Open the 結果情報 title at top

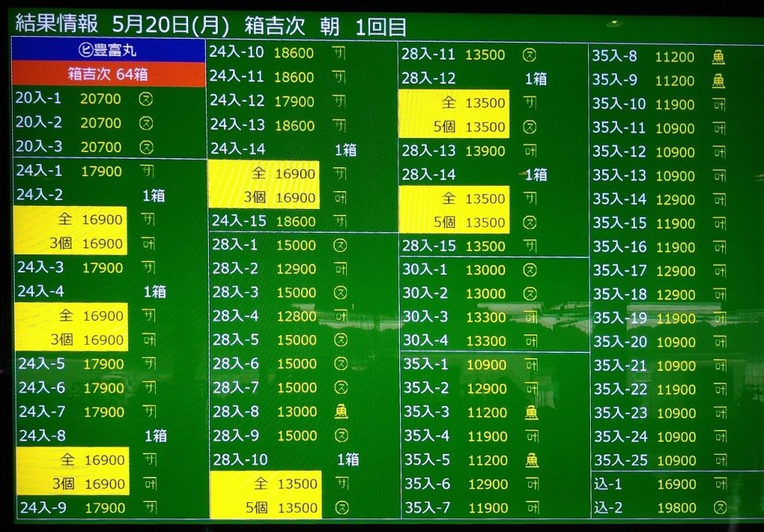click(x=57, y=24)
